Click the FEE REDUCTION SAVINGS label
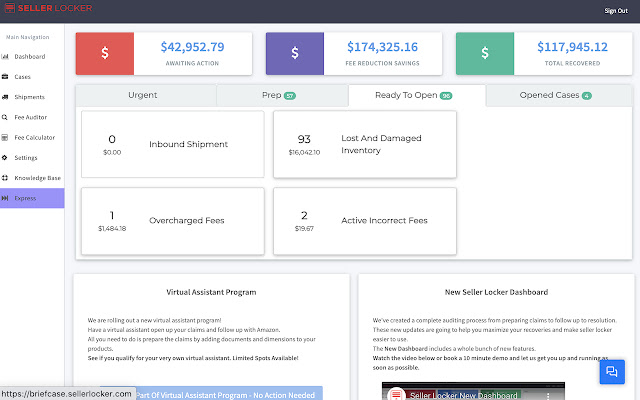The image size is (640, 400). point(382,63)
